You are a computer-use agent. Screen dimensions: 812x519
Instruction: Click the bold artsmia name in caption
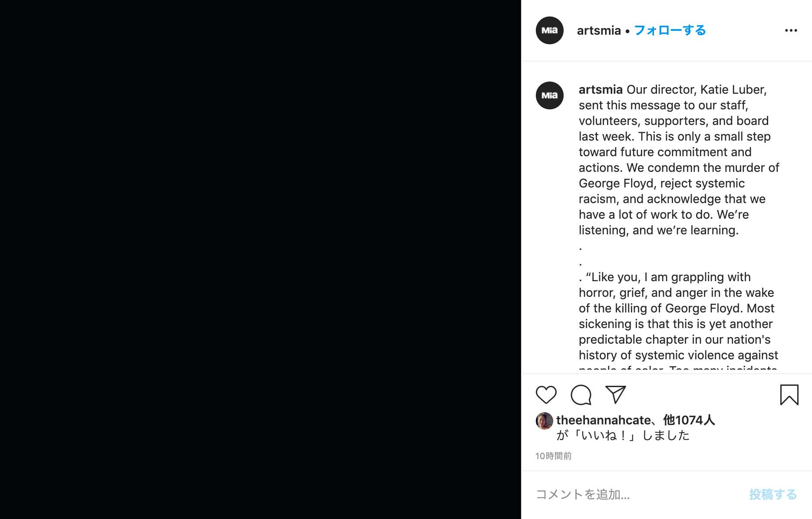[601, 89]
